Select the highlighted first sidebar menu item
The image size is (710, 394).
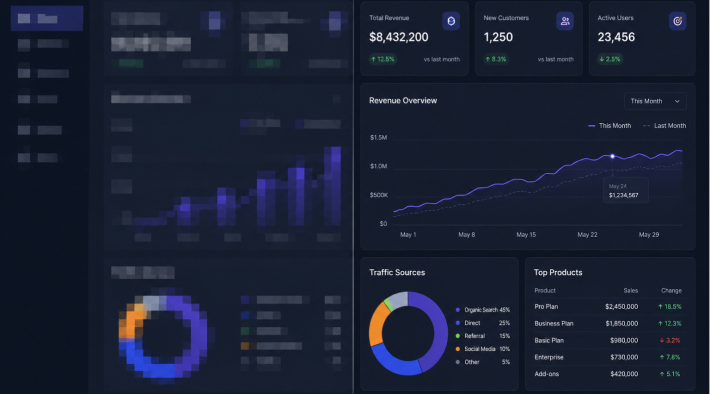point(47,19)
